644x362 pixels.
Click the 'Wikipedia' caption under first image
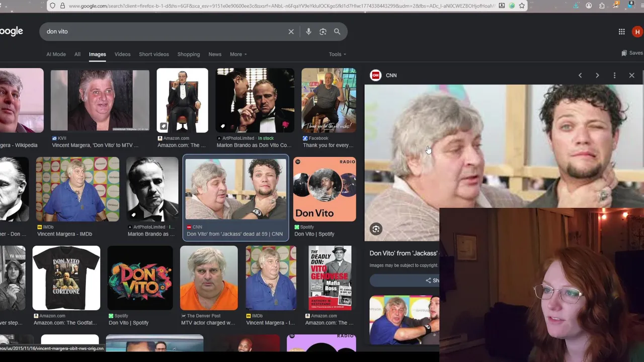coord(19,145)
